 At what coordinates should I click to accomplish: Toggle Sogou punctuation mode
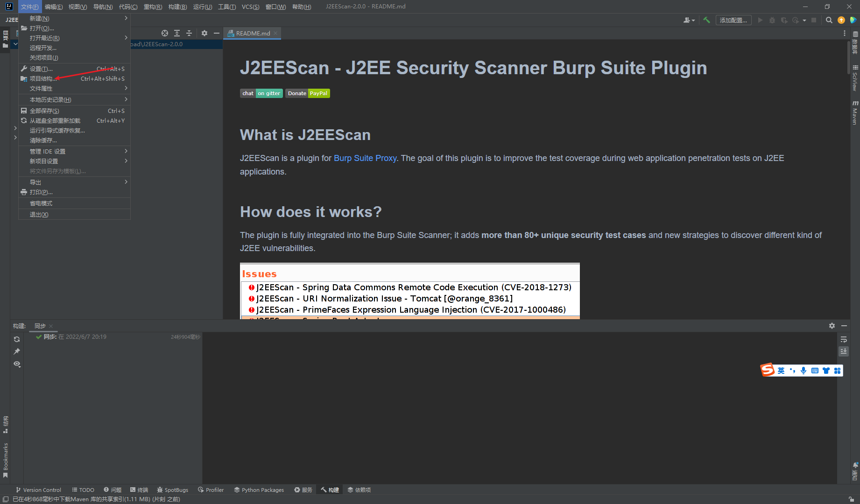click(x=792, y=371)
